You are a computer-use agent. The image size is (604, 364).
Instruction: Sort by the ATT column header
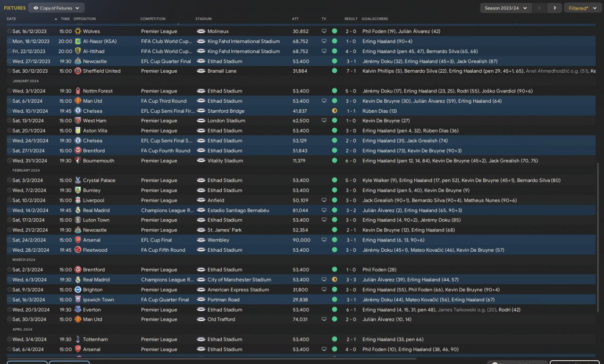coord(295,19)
